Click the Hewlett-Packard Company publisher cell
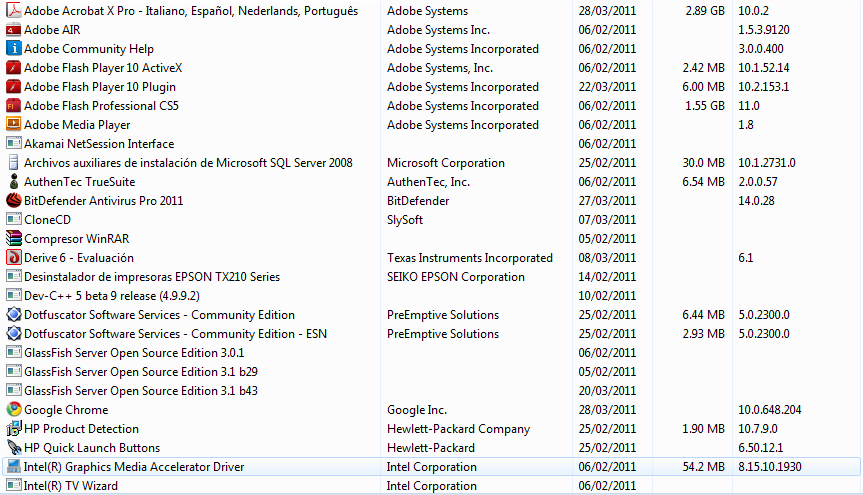The height and width of the screenshot is (495, 863). (x=458, y=429)
